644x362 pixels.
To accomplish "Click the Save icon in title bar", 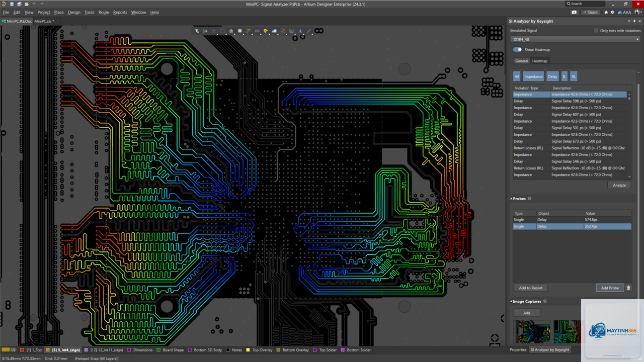I will point(12,4).
